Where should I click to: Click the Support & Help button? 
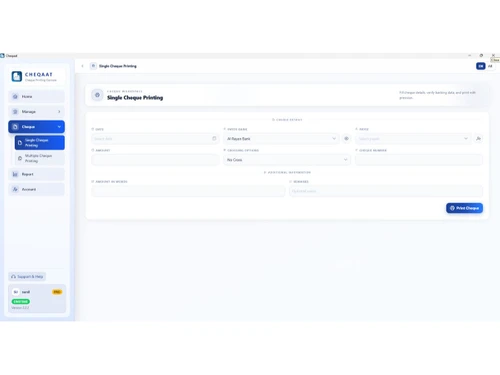click(x=27, y=277)
